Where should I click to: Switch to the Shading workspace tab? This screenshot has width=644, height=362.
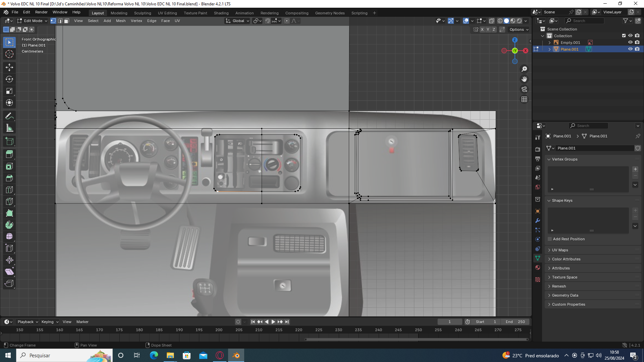coord(221,13)
